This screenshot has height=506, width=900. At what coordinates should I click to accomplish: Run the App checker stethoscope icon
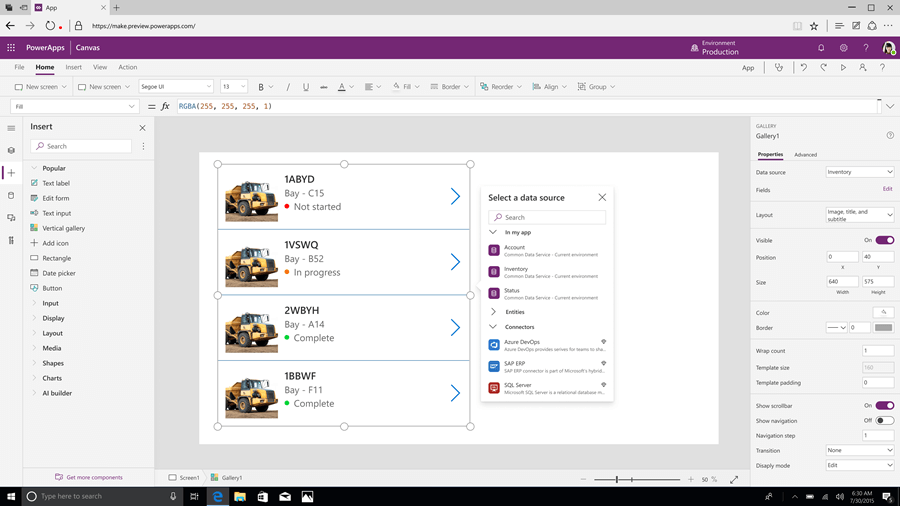point(779,67)
